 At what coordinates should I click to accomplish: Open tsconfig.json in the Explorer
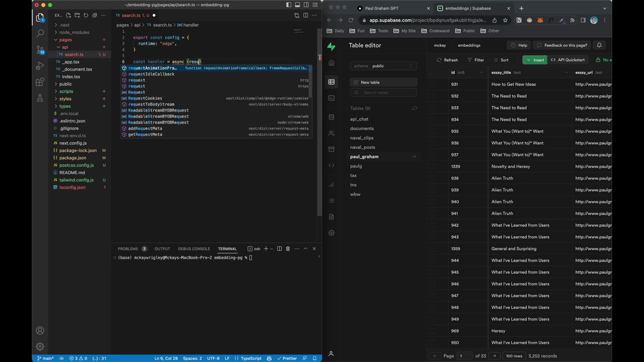[72, 187]
